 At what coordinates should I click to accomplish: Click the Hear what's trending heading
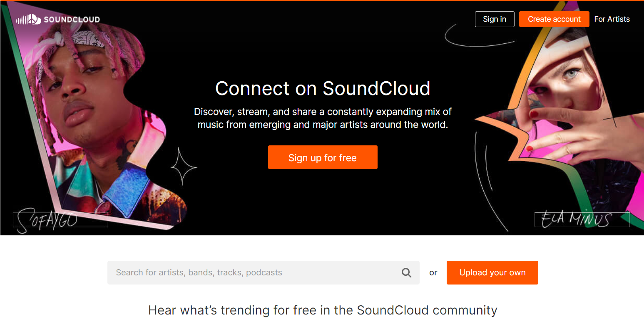click(323, 310)
